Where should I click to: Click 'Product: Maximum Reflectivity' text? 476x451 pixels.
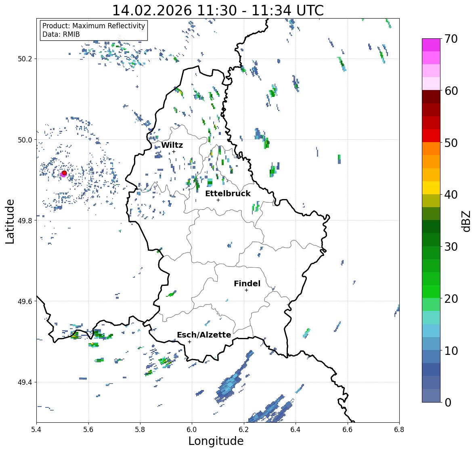[x=94, y=26]
